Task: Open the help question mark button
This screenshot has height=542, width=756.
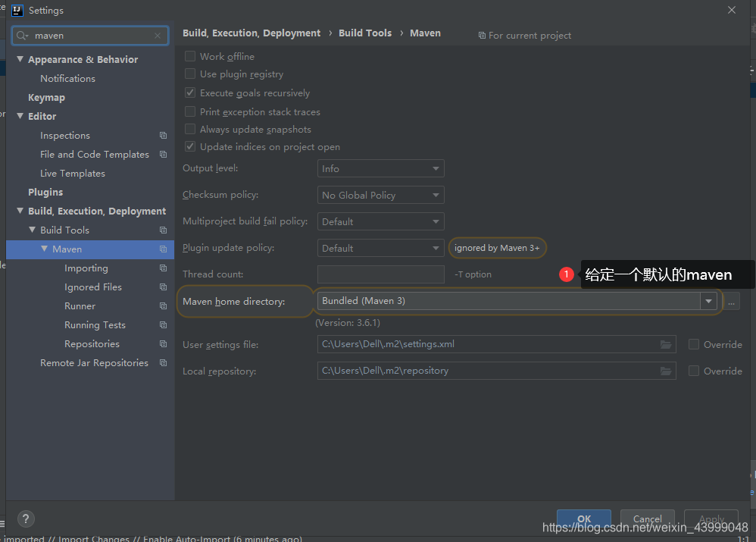Action: pos(26,519)
